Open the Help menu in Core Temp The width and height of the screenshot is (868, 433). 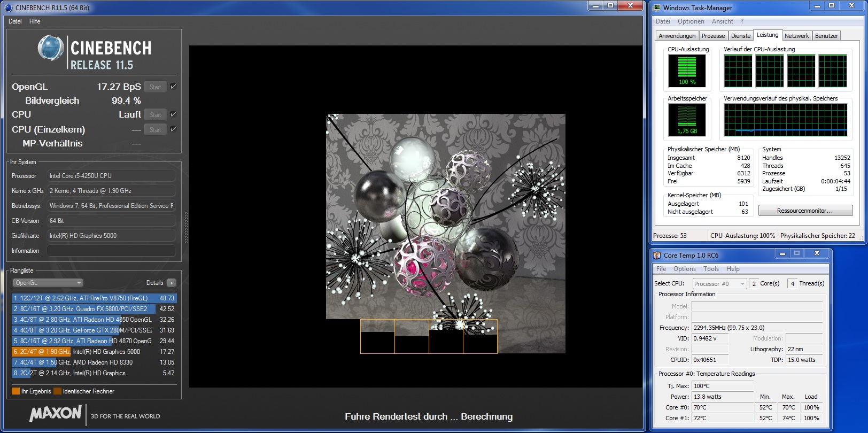[x=733, y=269]
